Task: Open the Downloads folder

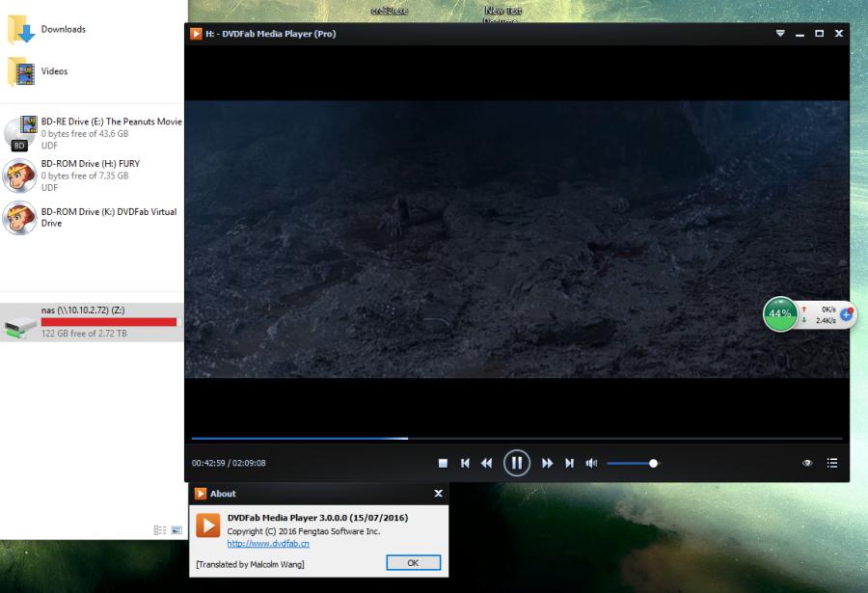Action: (63, 30)
